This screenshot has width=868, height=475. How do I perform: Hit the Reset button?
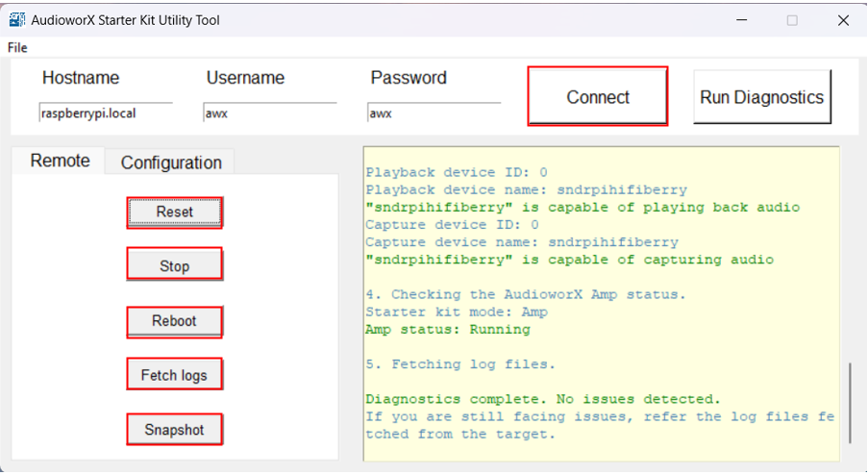[x=174, y=212]
